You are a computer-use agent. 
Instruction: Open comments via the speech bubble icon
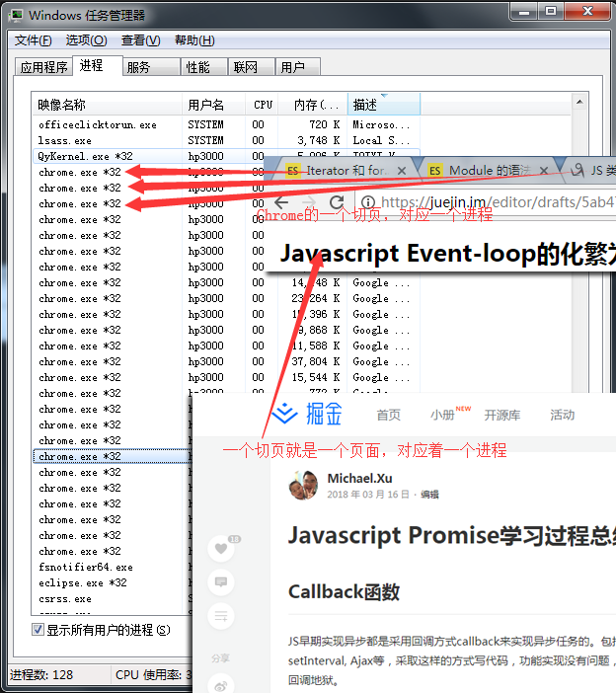[221, 582]
